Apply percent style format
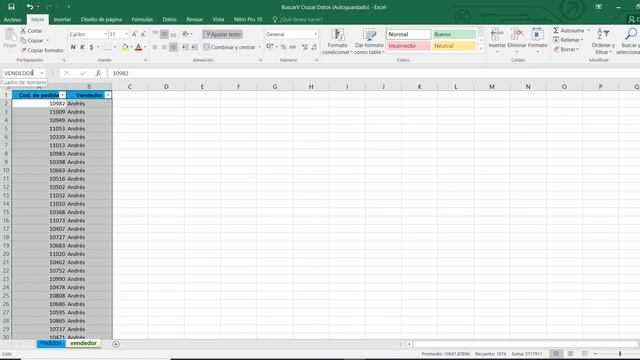Image resolution: width=640 pixels, height=360 pixels. pyautogui.click(x=284, y=47)
